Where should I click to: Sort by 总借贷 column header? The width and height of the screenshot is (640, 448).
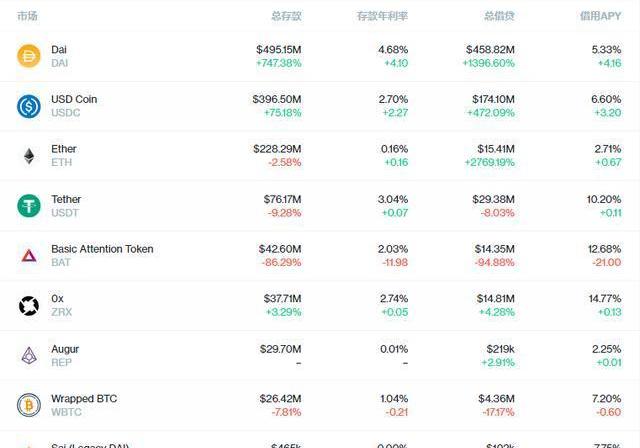(x=499, y=16)
